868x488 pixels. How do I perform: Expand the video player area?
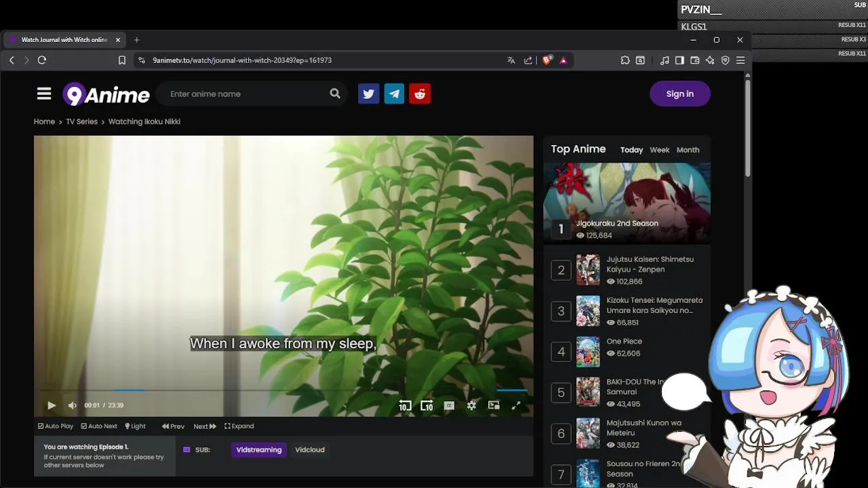click(x=239, y=426)
